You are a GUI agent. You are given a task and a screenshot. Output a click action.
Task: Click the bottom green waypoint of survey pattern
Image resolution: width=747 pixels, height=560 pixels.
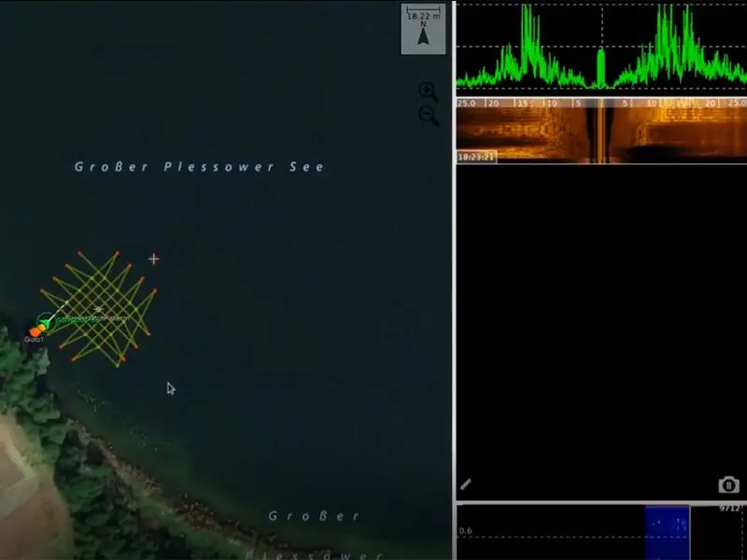(117, 364)
